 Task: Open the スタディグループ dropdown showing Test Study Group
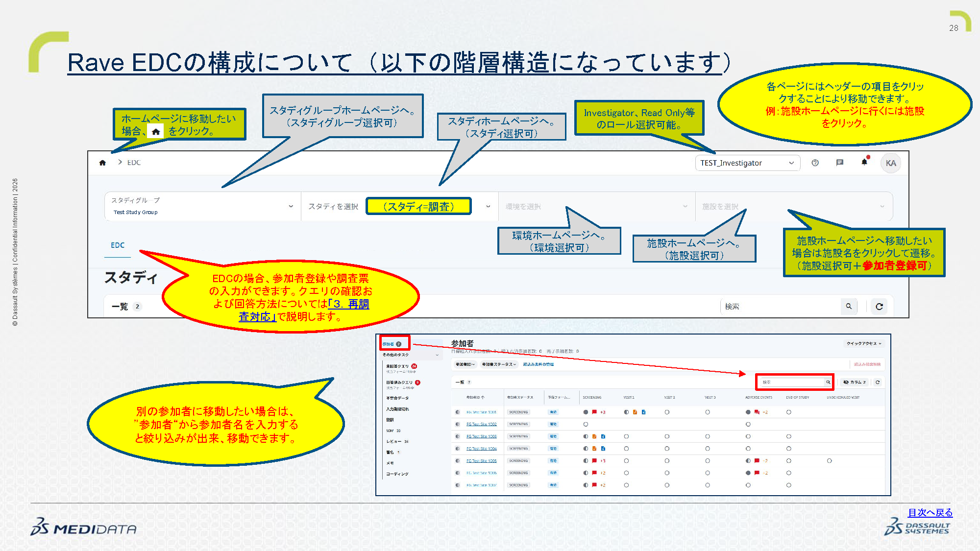pos(202,206)
